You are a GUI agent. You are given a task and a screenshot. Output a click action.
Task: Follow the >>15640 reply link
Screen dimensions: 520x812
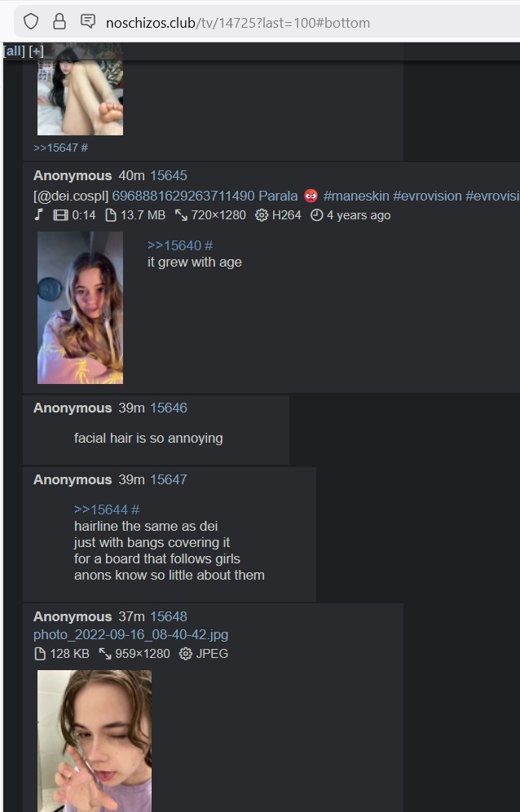point(174,245)
